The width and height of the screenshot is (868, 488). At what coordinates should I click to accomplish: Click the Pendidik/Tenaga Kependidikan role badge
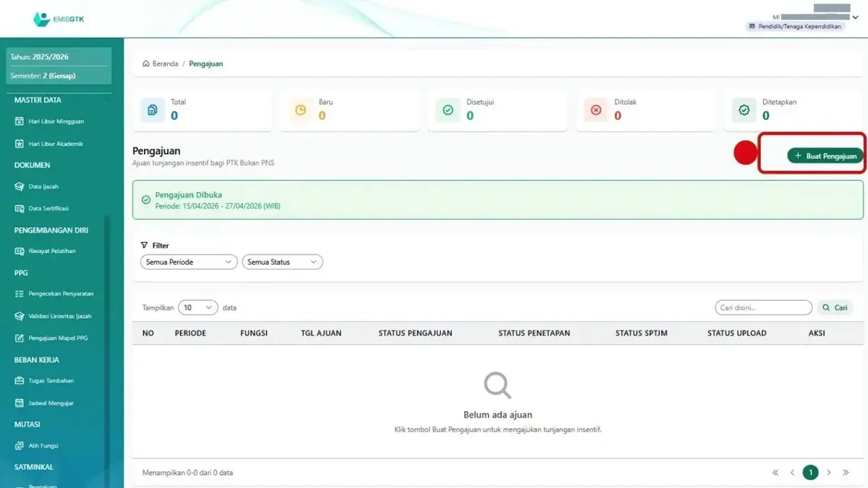(x=796, y=26)
